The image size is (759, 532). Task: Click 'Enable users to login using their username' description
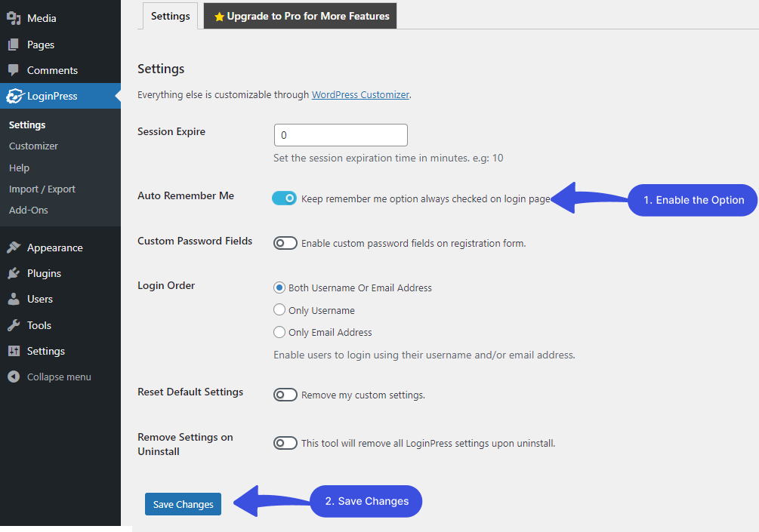pos(424,355)
